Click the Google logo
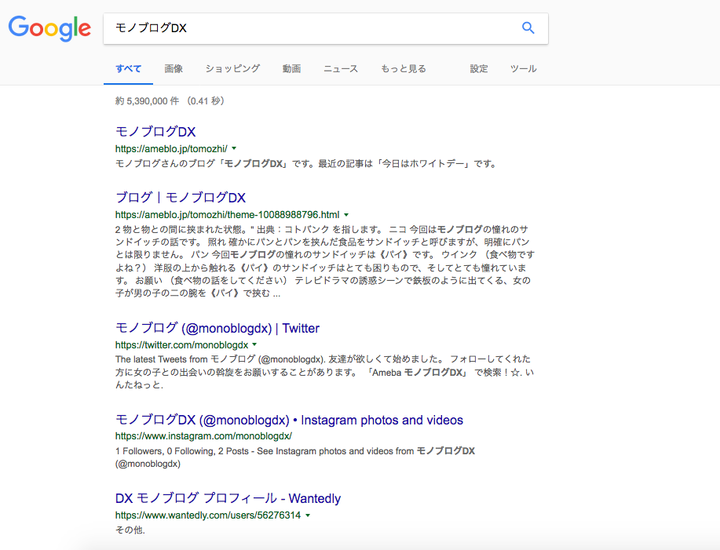Viewport: 720px width, 550px height. tap(50, 28)
